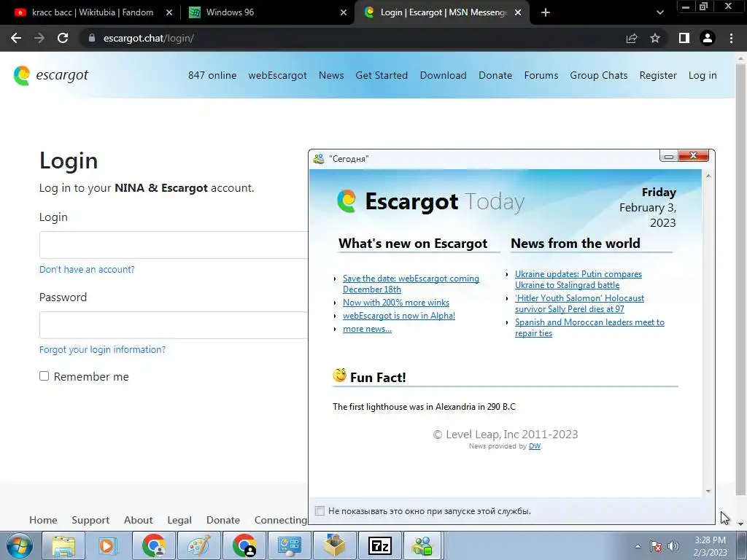This screenshot has width=747, height=560.
Task: Go back using the browser back arrow
Action: tap(16, 38)
